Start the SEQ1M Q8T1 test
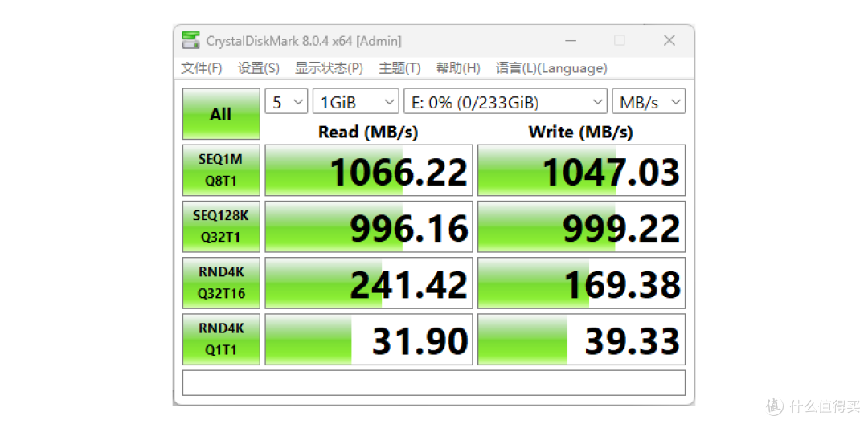Image resolution: width=868 pixels, height=424 pixels. pos(221,170)
